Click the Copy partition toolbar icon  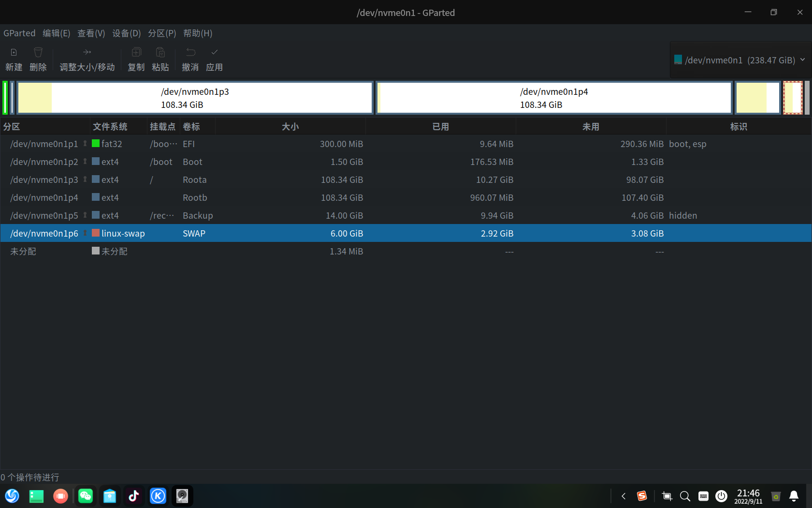pyautogui.click(x=136, y=52)
